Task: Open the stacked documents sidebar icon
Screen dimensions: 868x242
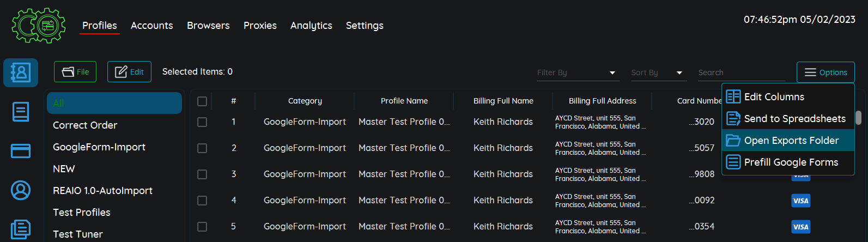Action: tap(21, 229)
